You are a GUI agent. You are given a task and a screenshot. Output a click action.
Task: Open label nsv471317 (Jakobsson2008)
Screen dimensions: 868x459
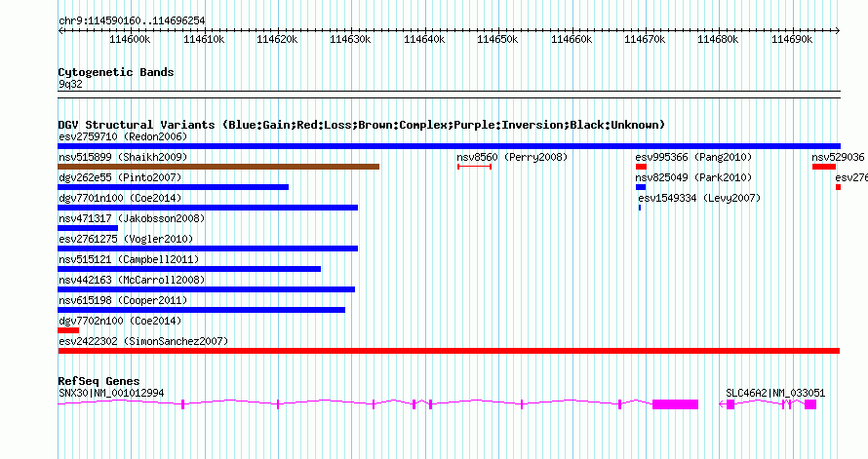132,218
